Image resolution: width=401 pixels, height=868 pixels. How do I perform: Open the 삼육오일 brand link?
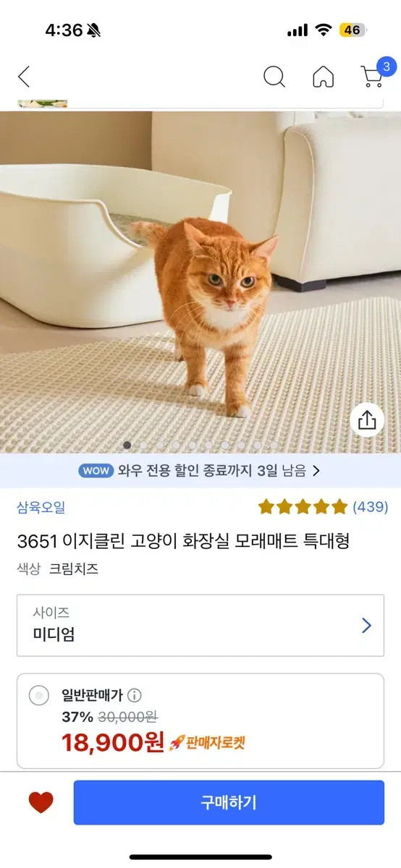tap(41, 507)
